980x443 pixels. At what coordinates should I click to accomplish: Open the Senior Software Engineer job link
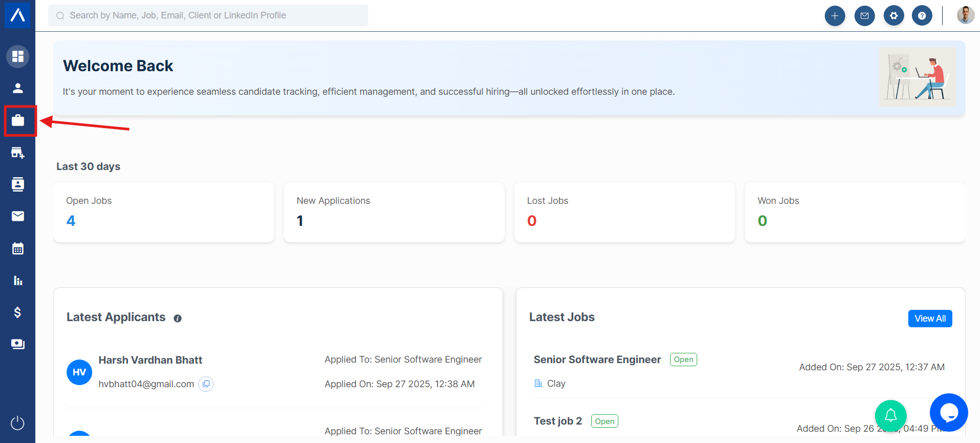click(x=597, y=360)
